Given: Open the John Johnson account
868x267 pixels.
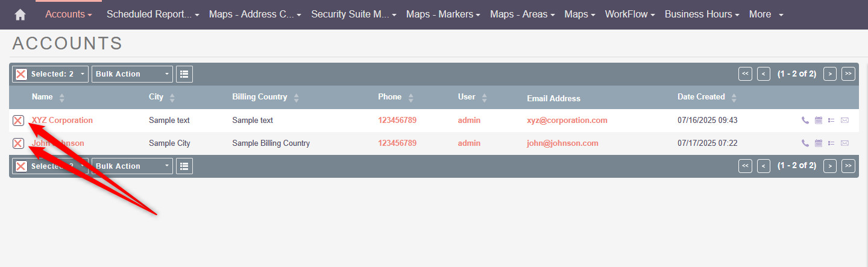Looking at the screenshot, I should pyautogui.click(x=58, y=143).
